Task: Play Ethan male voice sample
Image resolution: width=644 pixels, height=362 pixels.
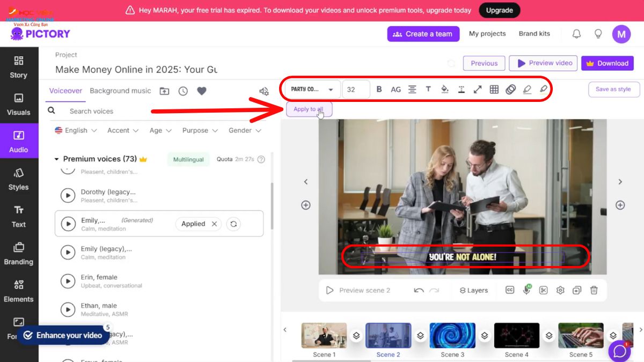Action: point(68,309)
